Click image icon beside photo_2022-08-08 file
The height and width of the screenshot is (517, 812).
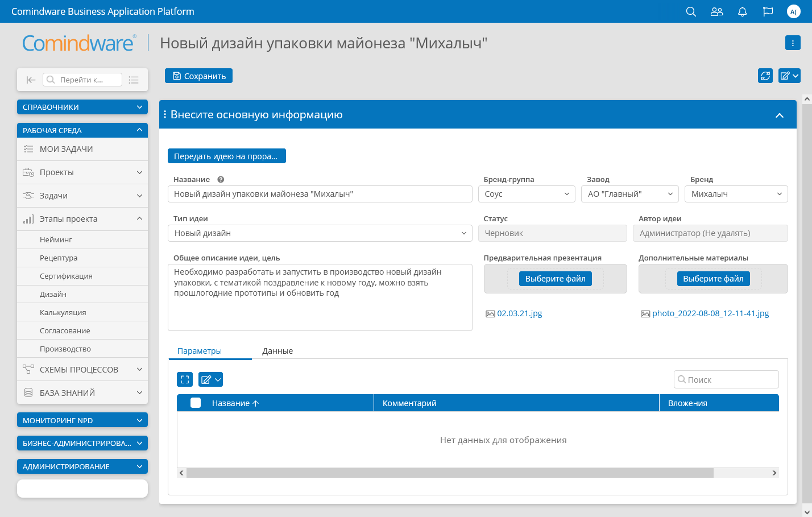(x=645, y=313)
